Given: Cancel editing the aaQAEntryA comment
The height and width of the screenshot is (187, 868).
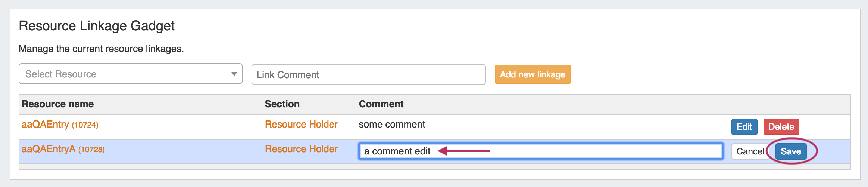Looking at the screenshot, I should click(750, 151).
